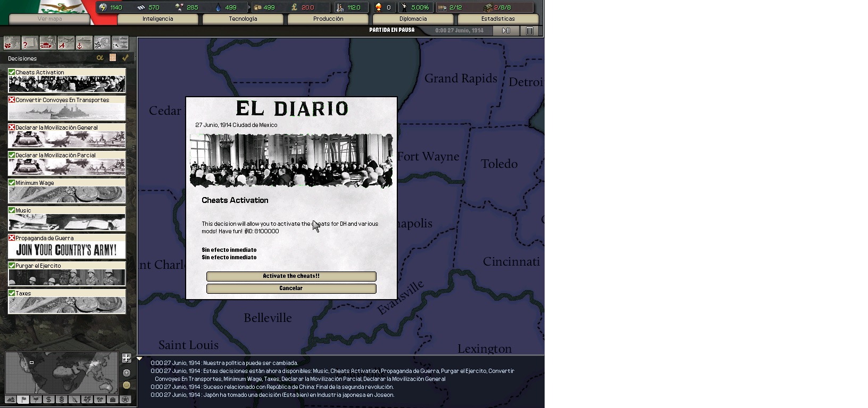The image size is (868, 408).
Task: Switch to the economic ($) map mode
Action: (x=48, y=399)
